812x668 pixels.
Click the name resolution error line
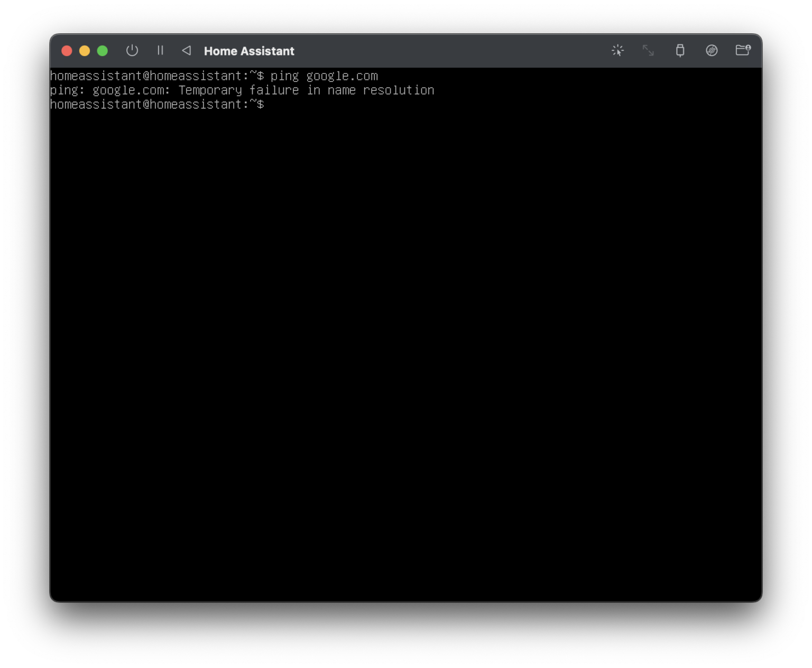point(242,90)
